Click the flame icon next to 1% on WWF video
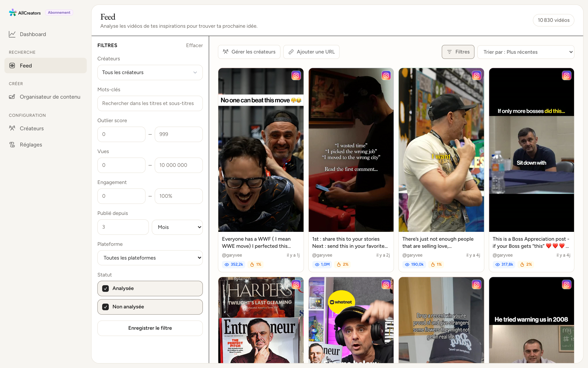 (252, 264)
